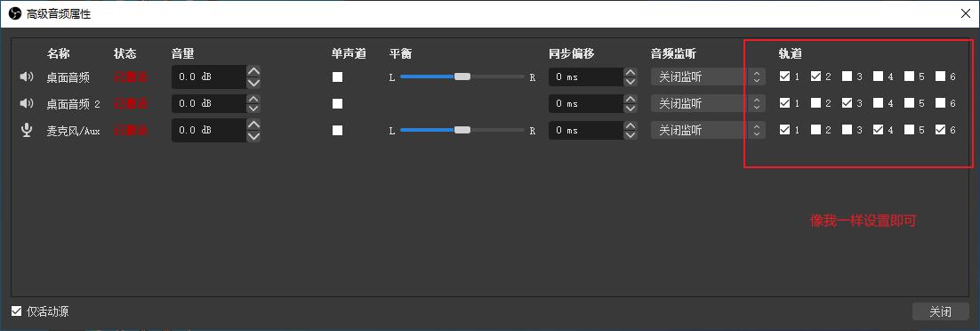Enable track 5 for 桌面音频 2
This screenshot has height=331, width=980.
point(910,103)
